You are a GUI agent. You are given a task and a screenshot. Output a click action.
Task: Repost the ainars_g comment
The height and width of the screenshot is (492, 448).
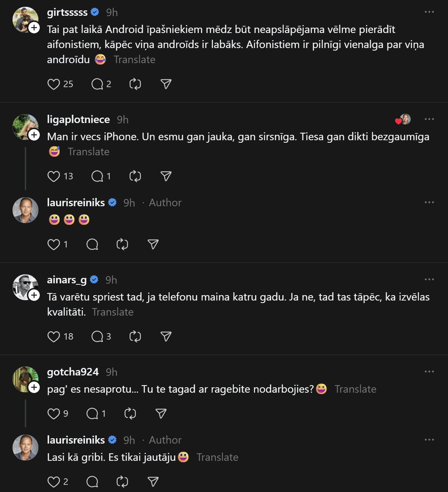point(135,337)
